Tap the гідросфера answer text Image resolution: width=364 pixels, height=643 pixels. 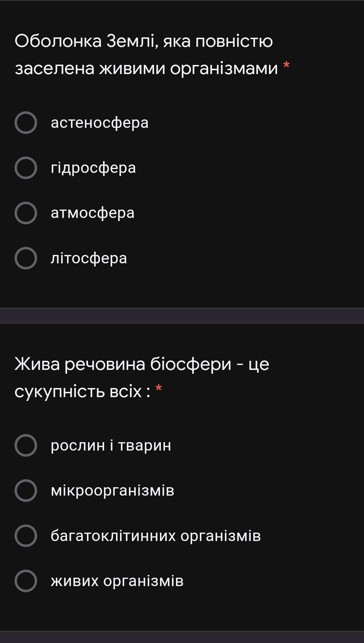click(93, 168)
